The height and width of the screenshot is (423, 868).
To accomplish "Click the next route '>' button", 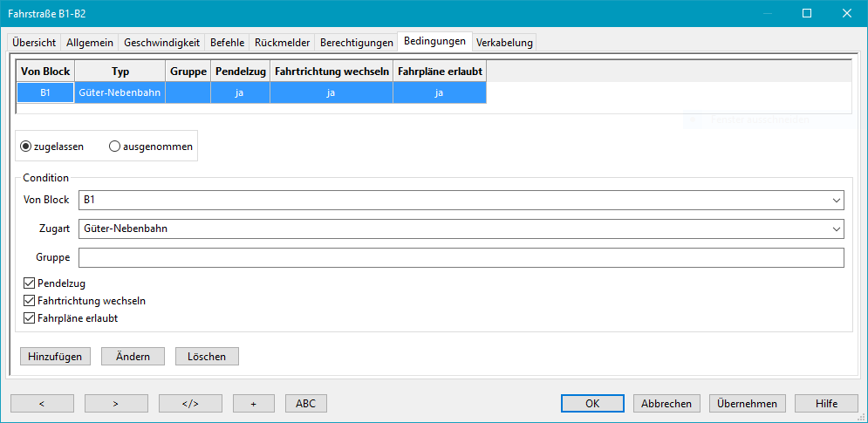I will click(116, 403).
